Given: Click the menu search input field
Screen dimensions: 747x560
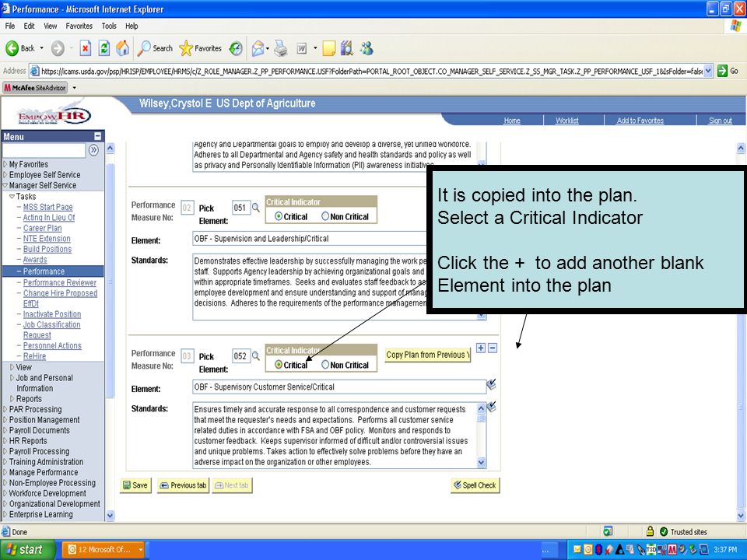Looking at the screenshot, I should click(44, 150).
